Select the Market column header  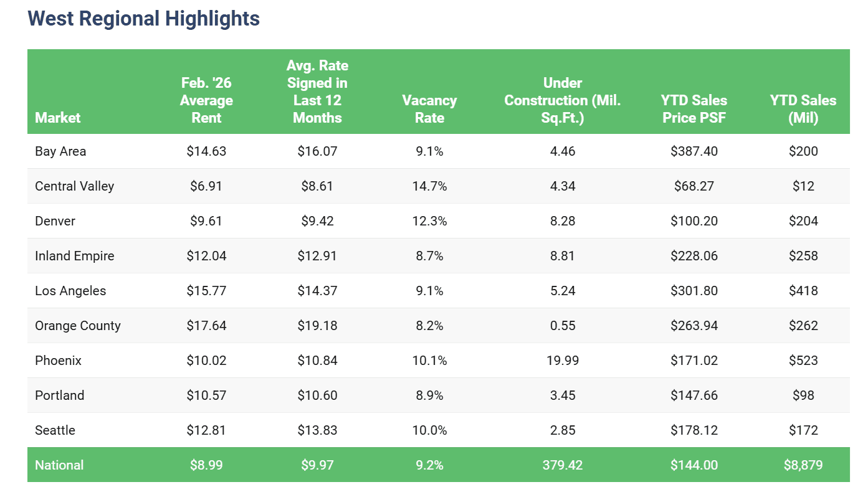click(58, 118)
